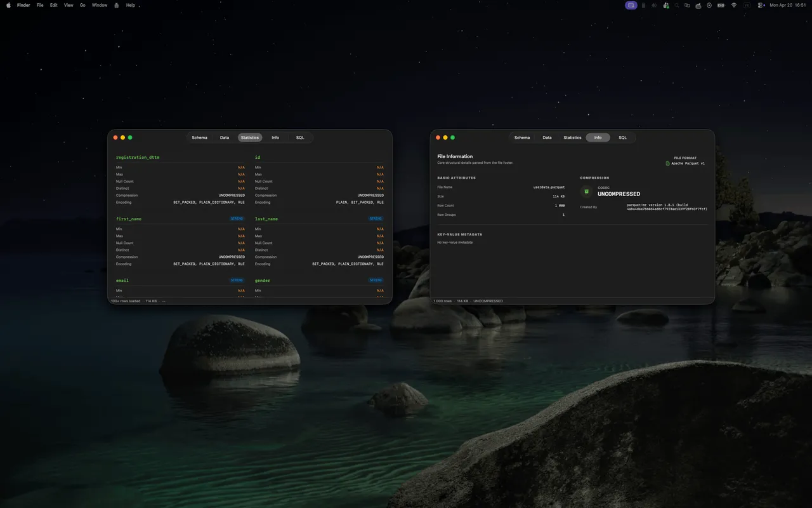
Task: Open the Info tab in the Statistics window
Action: click(275, 138)
